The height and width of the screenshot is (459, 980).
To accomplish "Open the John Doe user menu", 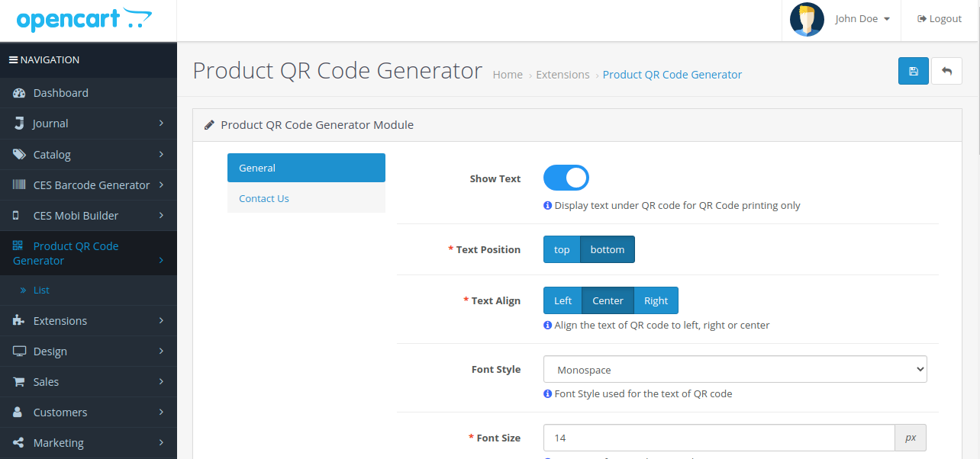I will tap(862, 19).
